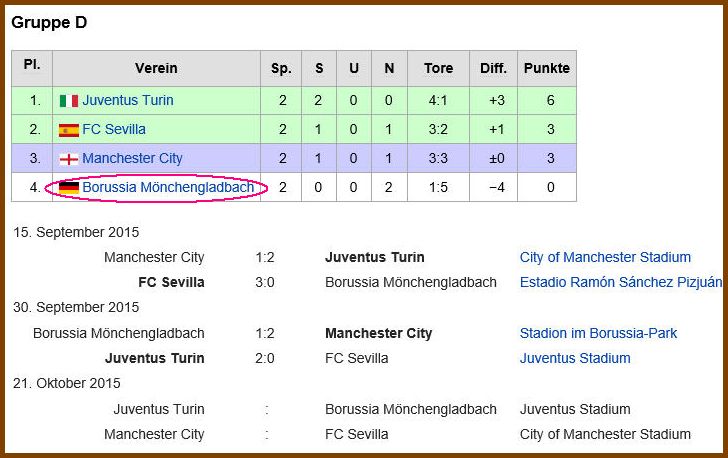Screen dimensions: 728x458
Task: Follow the Stadion im Borussia-Park link
Action: click(598, 333)
